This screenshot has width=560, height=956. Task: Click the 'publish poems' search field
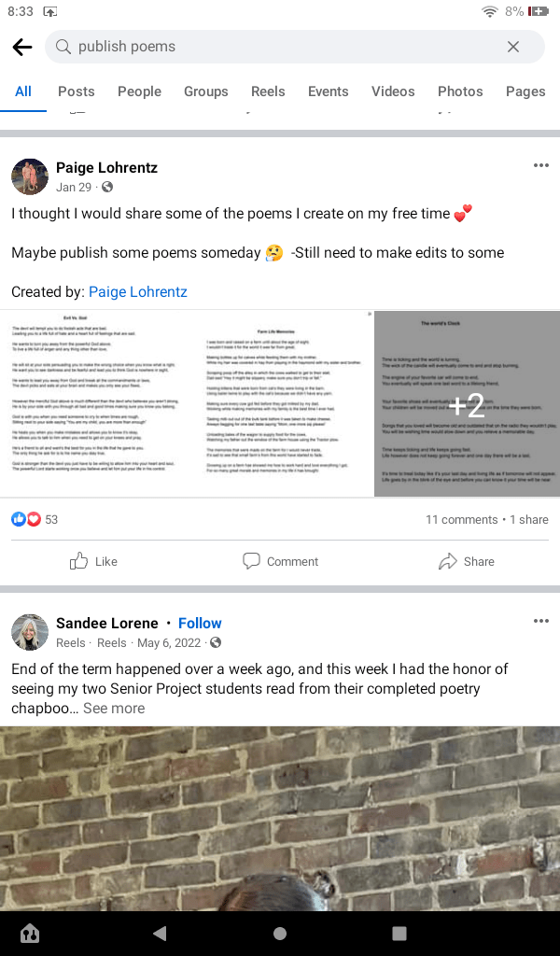coord(280,47)
